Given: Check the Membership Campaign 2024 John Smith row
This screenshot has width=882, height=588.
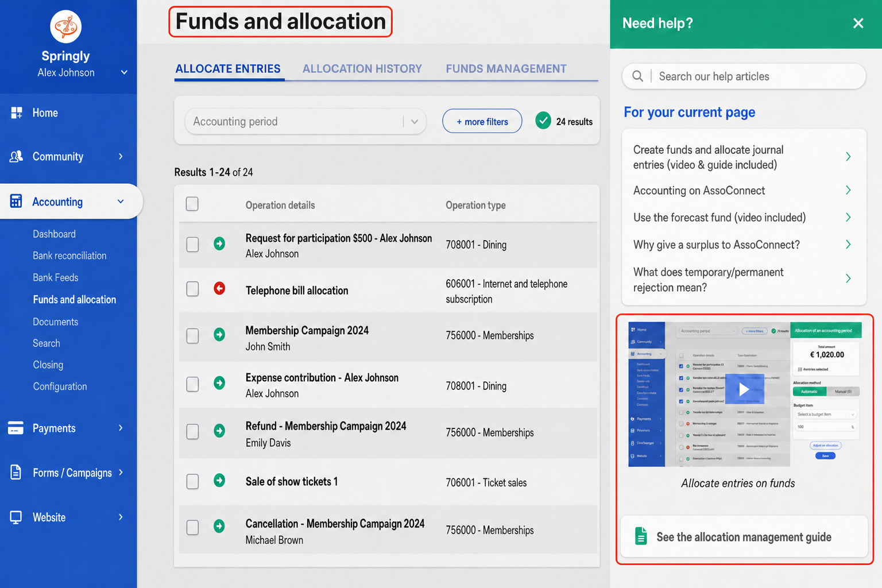Looking at the screenshot, I should pos(192,336).
